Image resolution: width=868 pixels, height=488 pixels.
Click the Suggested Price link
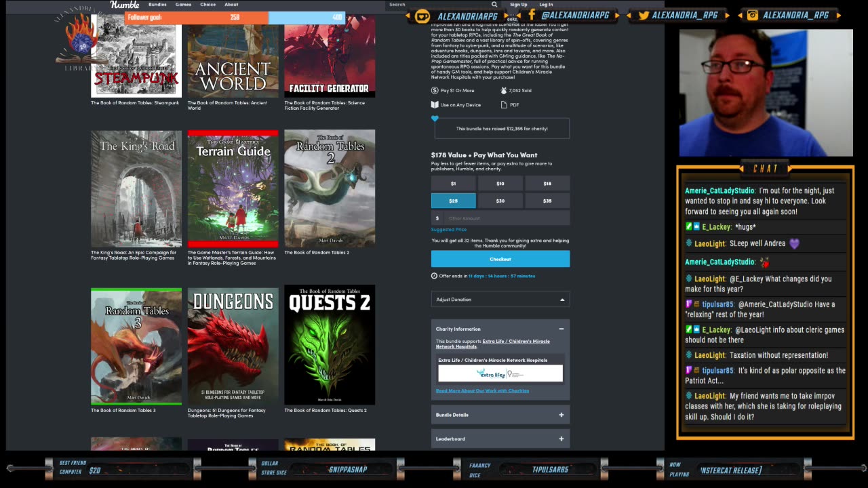449,230
